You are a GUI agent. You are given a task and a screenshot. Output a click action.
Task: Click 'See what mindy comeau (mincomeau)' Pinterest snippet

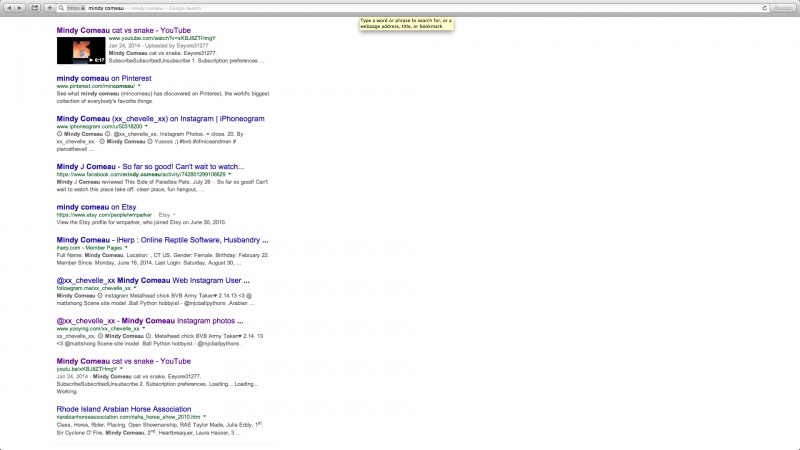click(x=163, y=97)
